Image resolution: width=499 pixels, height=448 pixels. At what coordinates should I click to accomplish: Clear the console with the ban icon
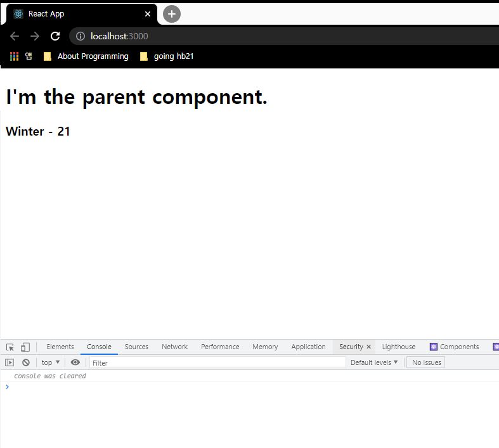pos(26,362)
